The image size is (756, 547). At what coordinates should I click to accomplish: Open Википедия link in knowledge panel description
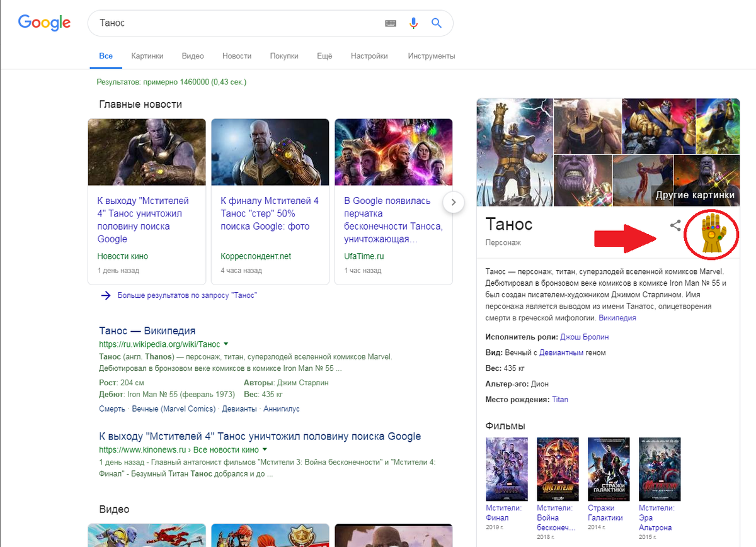(617, 318)
